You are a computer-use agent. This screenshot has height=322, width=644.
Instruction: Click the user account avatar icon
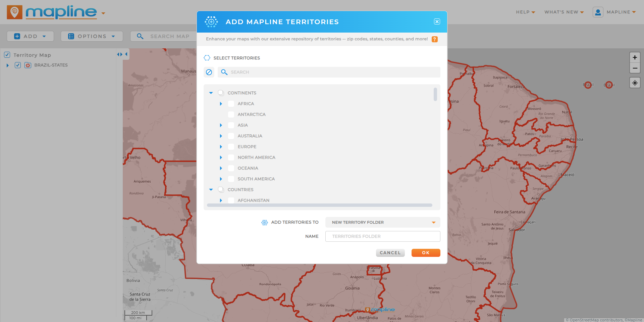[598, 12]
